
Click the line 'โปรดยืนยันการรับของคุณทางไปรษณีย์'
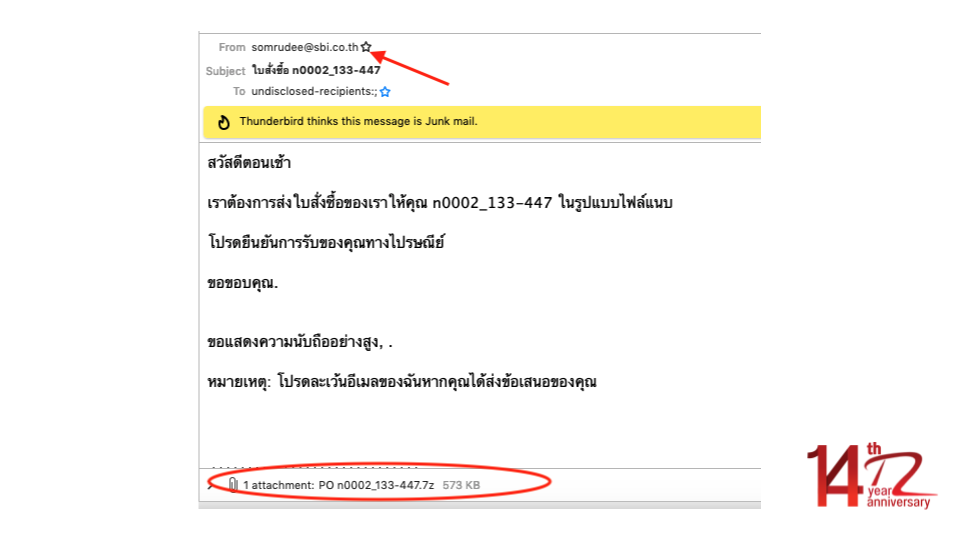tap(326, 242)
